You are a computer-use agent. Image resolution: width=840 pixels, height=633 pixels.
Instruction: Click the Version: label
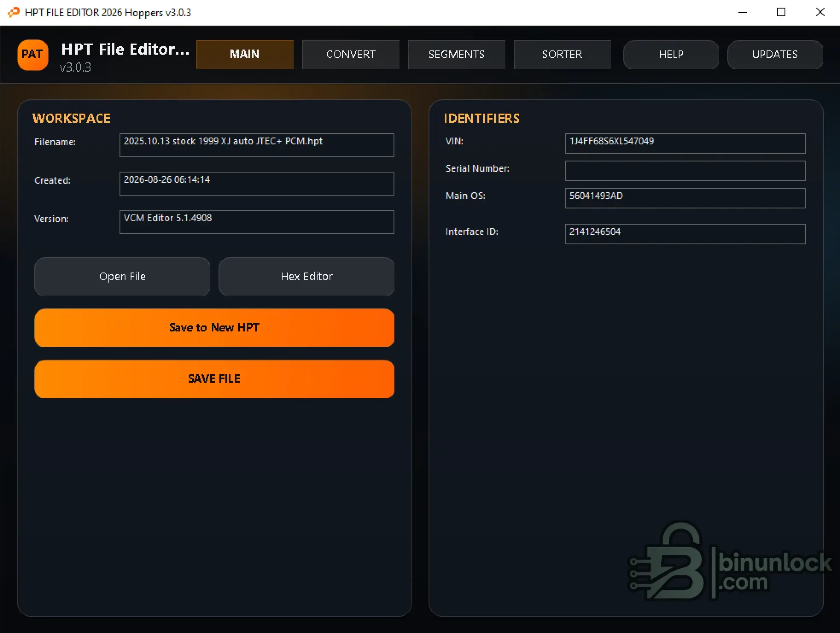pos(51,219)
